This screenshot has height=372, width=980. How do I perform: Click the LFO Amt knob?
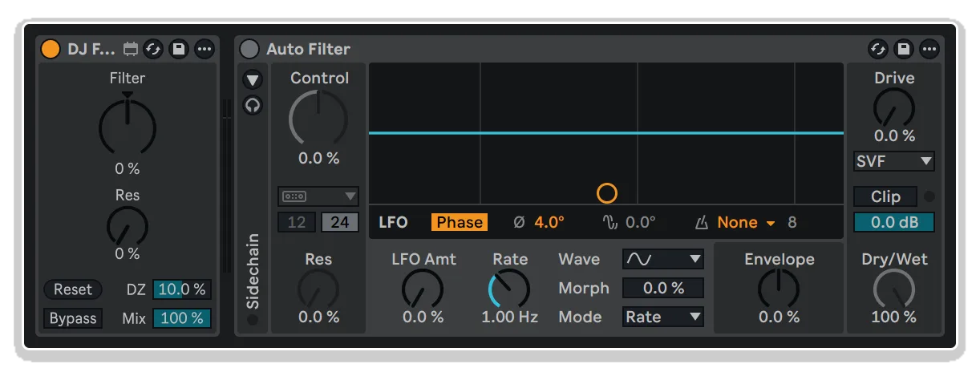tap(423, 289)
